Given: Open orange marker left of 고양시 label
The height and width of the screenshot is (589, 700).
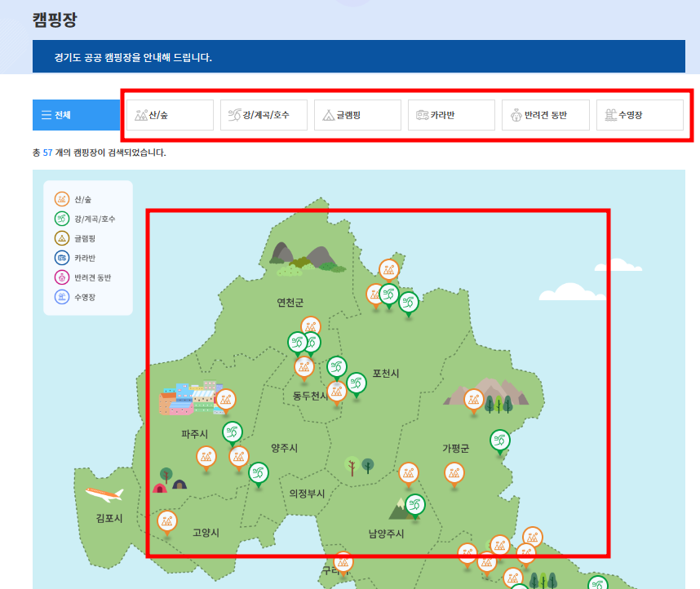Looking at the screenshot, I should 167,521.
